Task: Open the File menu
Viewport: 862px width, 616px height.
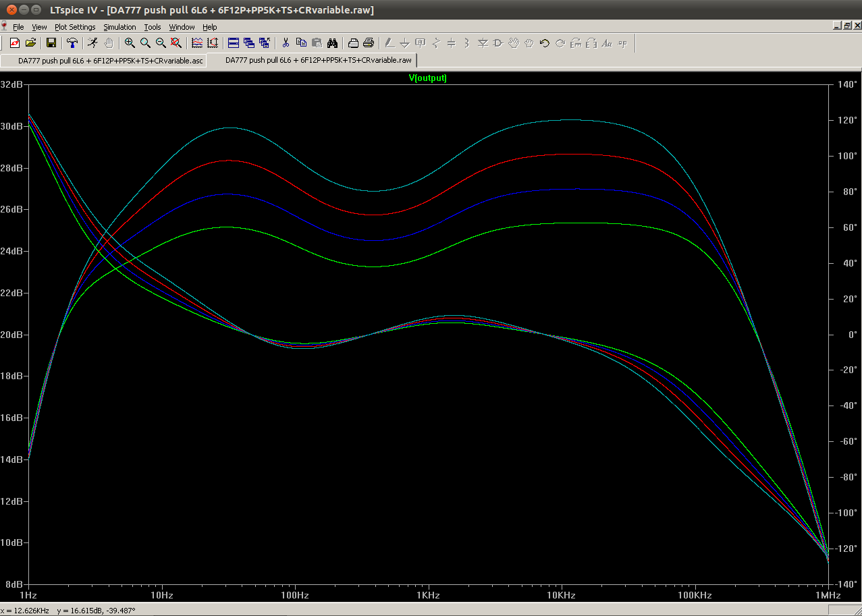Action: [18, 27]
